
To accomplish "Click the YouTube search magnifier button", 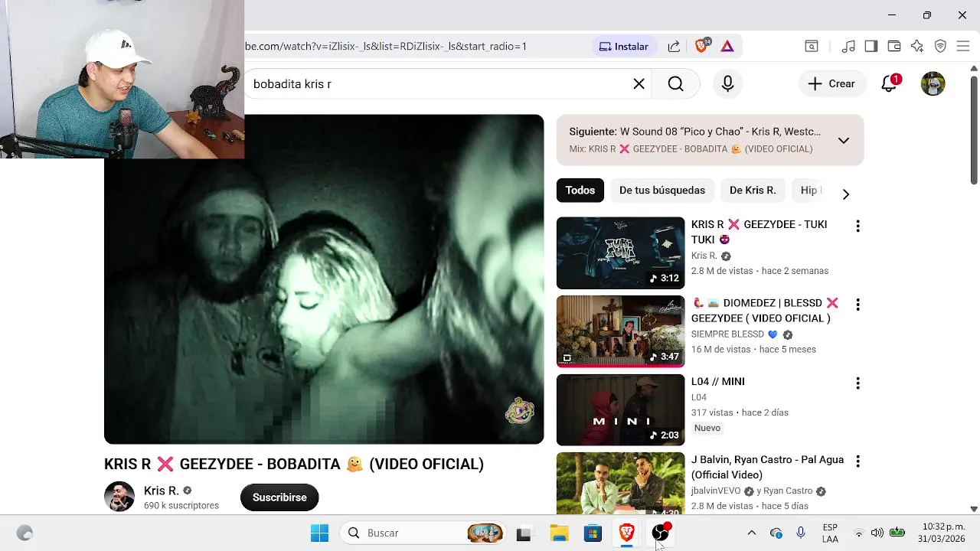I will click(x=675, y=83).
